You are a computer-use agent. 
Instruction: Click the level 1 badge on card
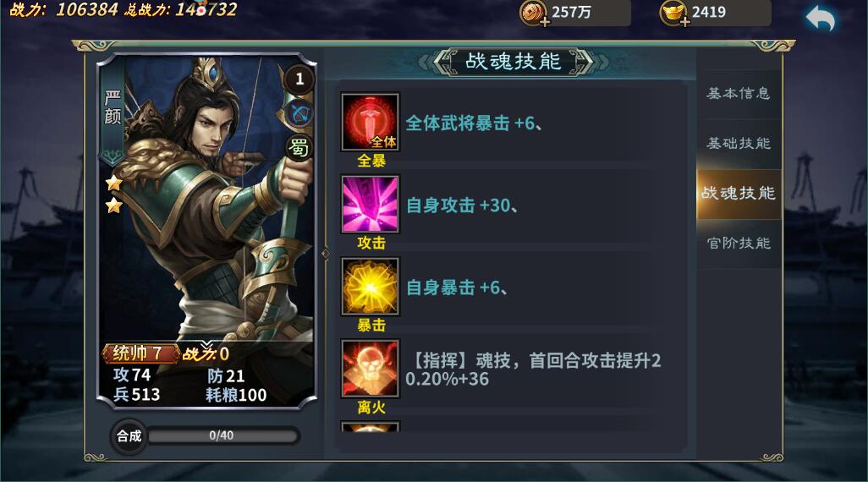pos(299,79)
